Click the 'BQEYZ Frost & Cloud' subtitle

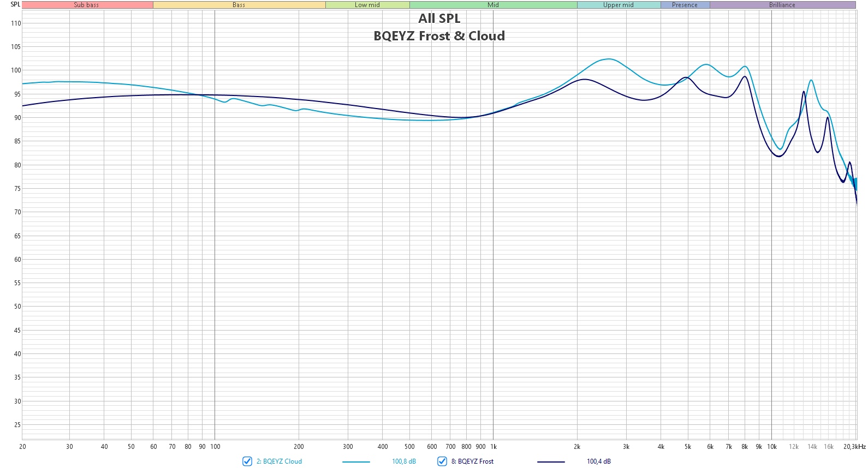tap(439, 36)
